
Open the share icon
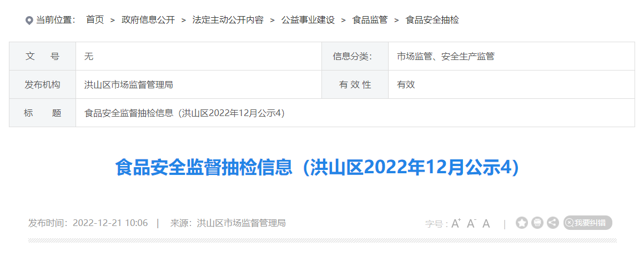tap(553, 223)
